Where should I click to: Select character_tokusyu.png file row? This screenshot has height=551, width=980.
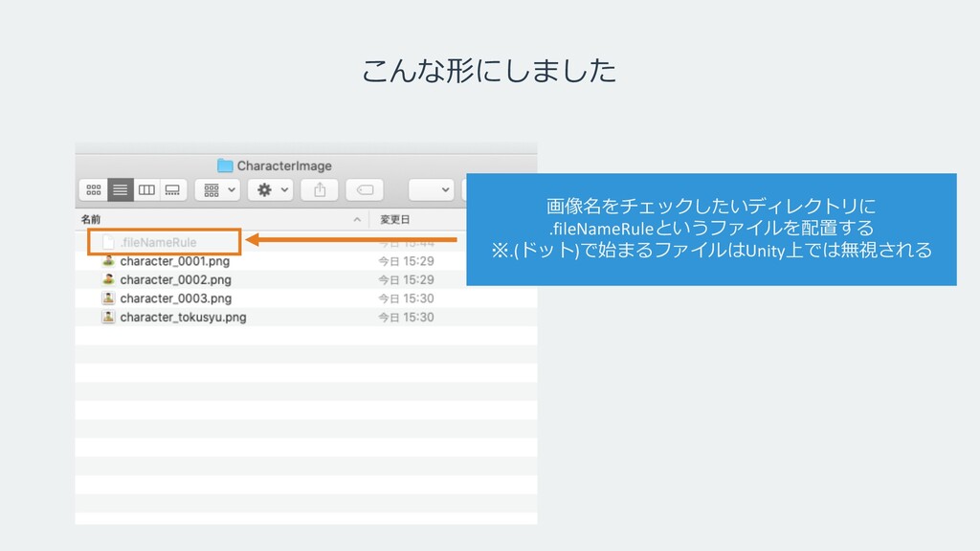tap(306, 318)
